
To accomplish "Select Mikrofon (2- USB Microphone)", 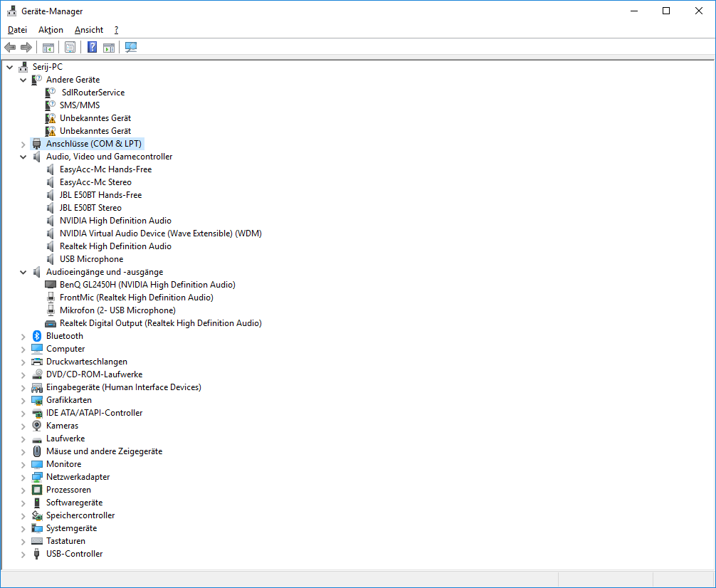I will tap(117, 310).
